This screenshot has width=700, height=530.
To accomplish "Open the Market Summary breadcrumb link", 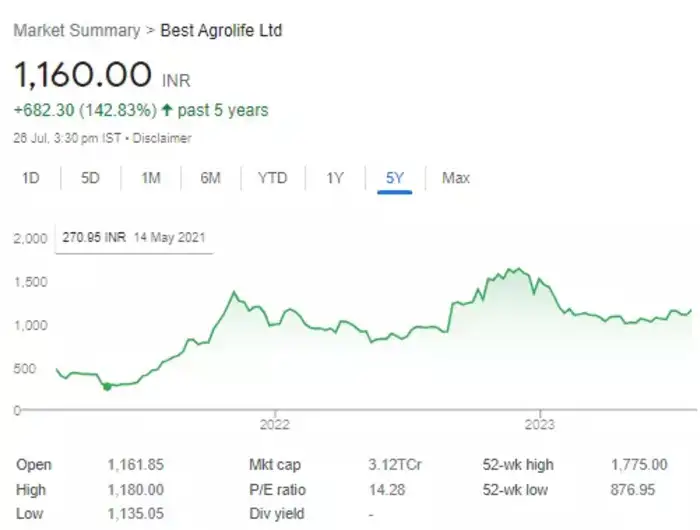I will click(x=76, y=30).
